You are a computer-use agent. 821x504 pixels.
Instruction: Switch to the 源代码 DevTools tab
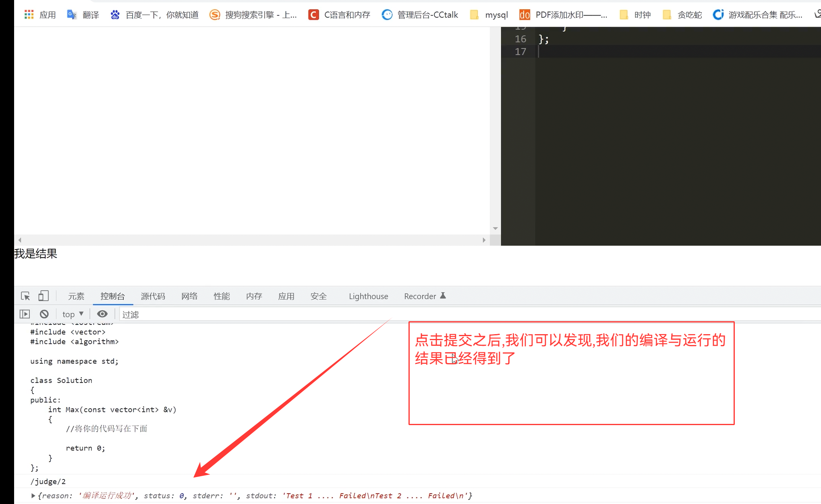pos(153,296)
